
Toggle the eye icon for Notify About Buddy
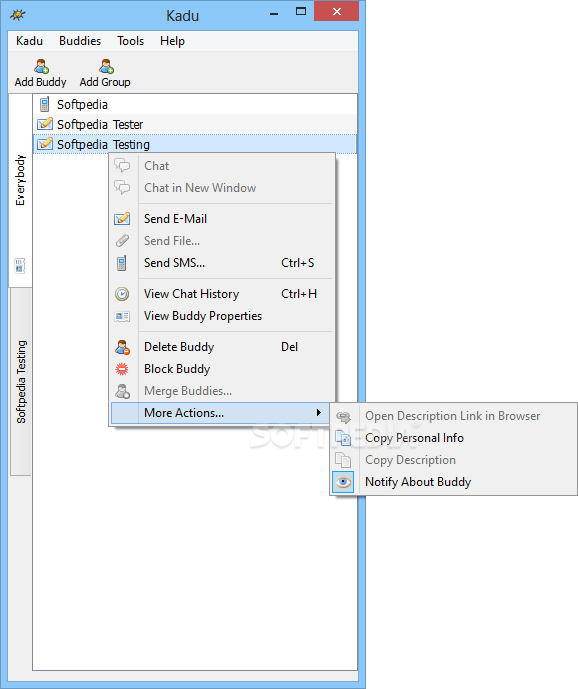343,482
